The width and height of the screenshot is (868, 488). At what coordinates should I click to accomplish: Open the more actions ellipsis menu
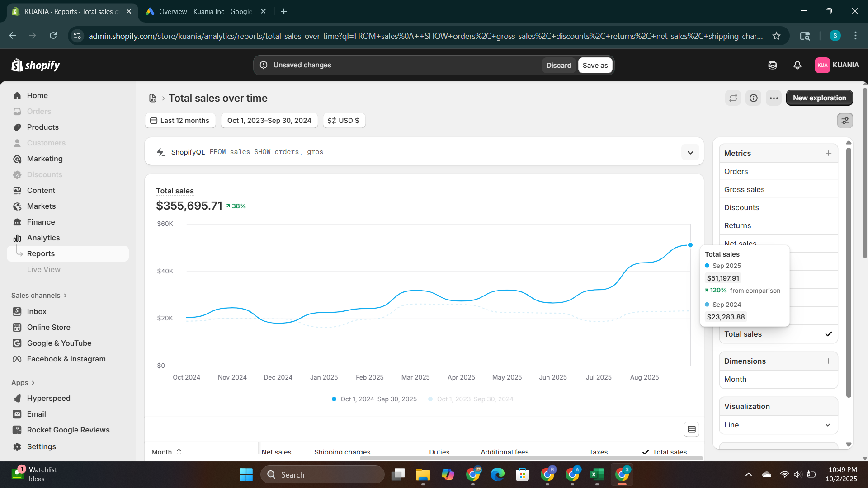[774, 98]
